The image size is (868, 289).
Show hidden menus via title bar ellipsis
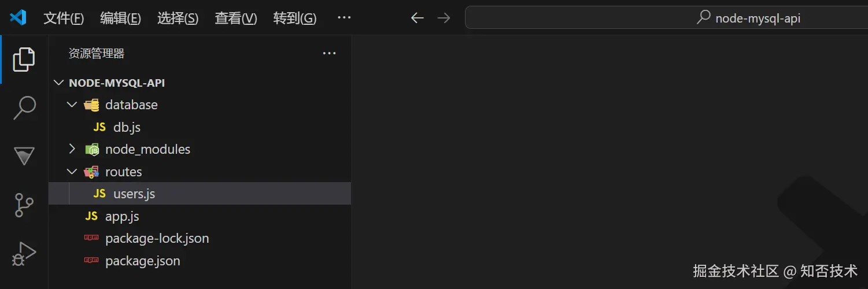click(344, 18)
